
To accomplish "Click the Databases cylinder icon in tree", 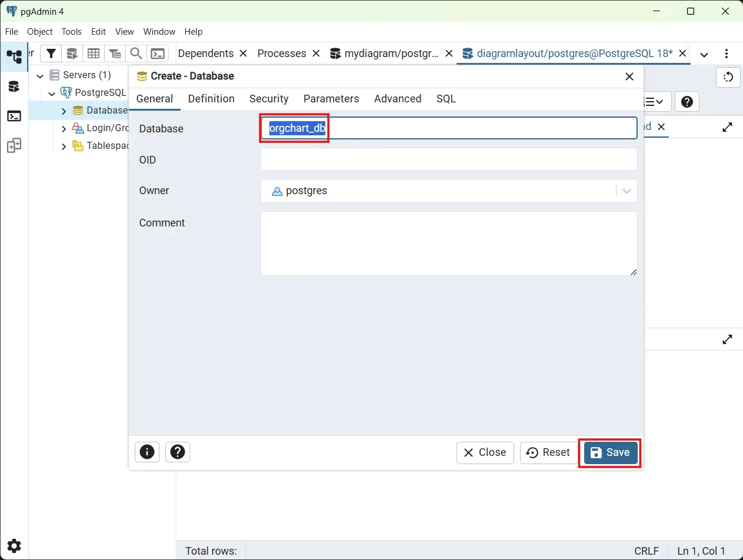I will tap(78, 110).
